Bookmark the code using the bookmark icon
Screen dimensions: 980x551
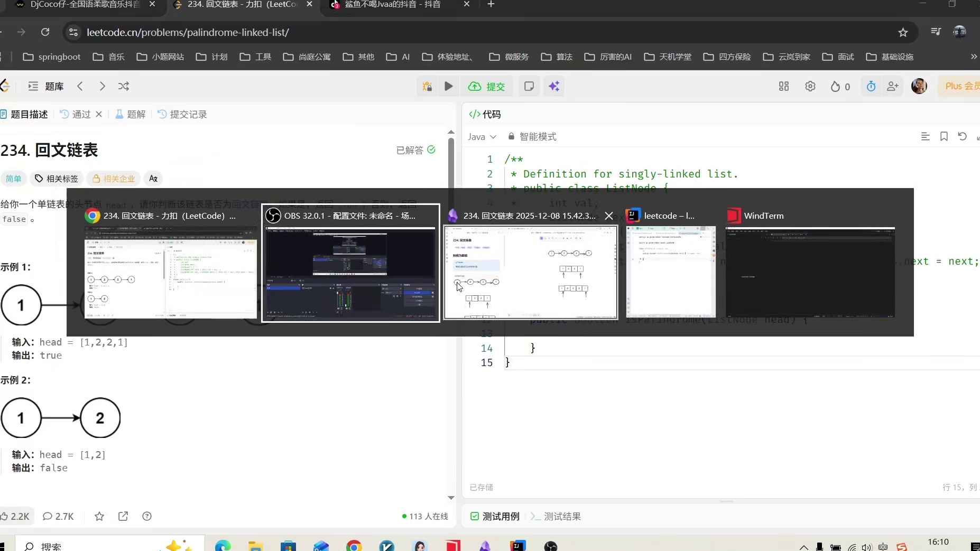click(944, 136)
